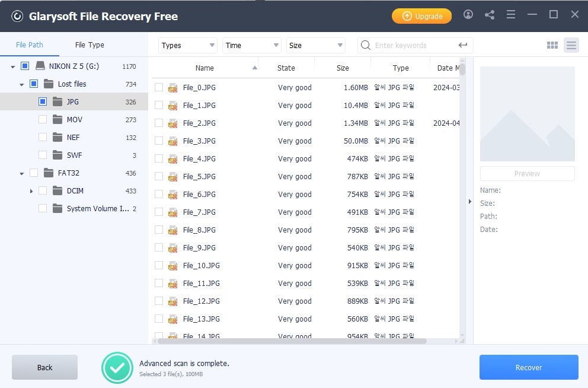Open the hamburger menu icon
Viewport: 588px width, 388px height.
point(511,15)
